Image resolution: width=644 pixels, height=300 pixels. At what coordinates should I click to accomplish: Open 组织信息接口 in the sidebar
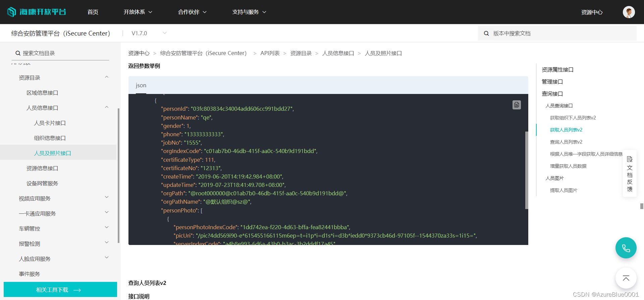click(50, 138)
